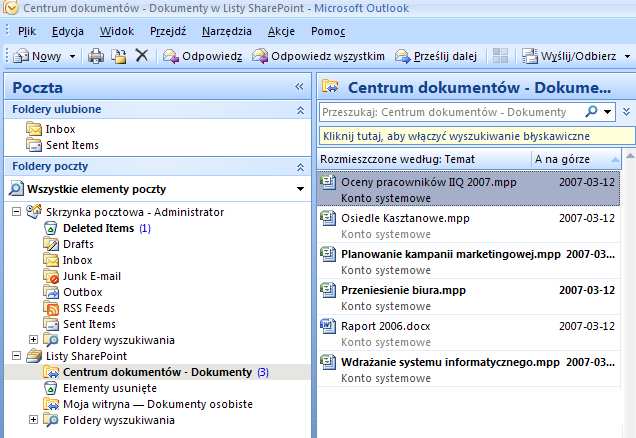
Task: Click the search magnifier icon
Action: click(x=591, y=111)
